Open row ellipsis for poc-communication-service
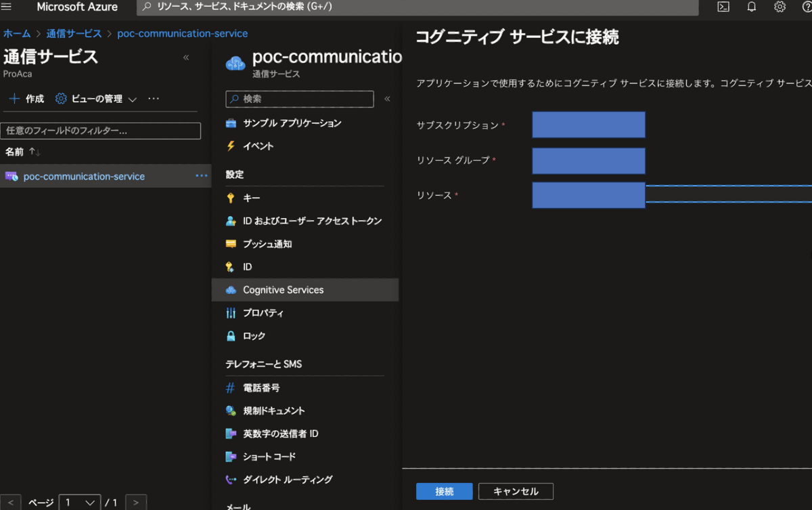The image size is (812, 510). 202,176
